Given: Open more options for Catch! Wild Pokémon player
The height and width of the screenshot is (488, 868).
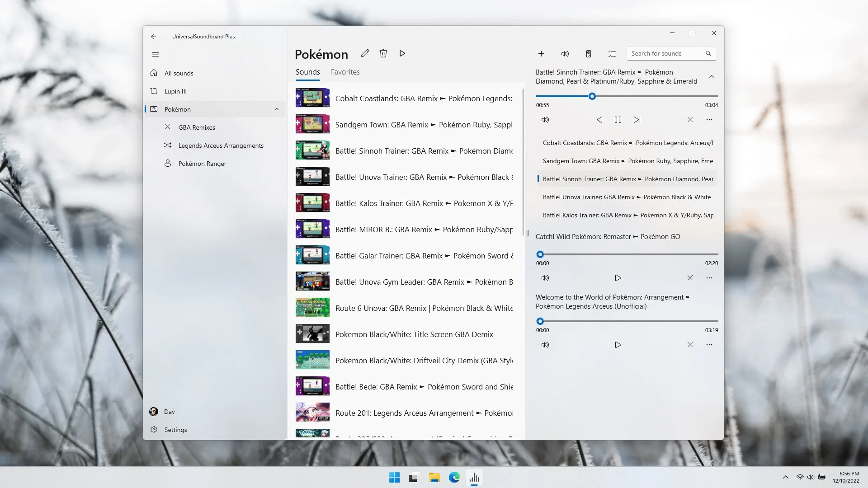Looking at the screenshot, I should pos(709,278).
